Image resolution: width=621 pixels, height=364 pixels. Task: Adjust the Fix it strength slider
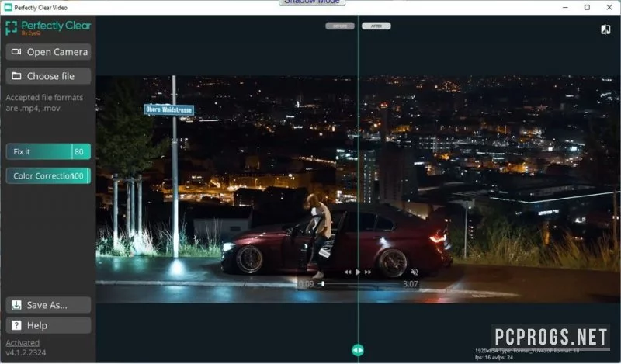coord(48,151)
